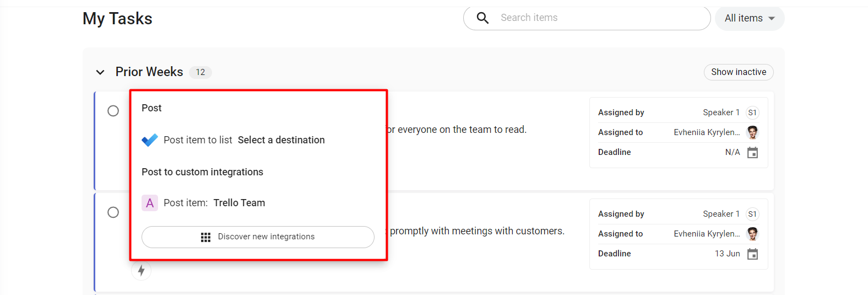Screen dimensions: 868x295
Task: Open the first task's deadline calendar icon
Action: click(752, 152)
